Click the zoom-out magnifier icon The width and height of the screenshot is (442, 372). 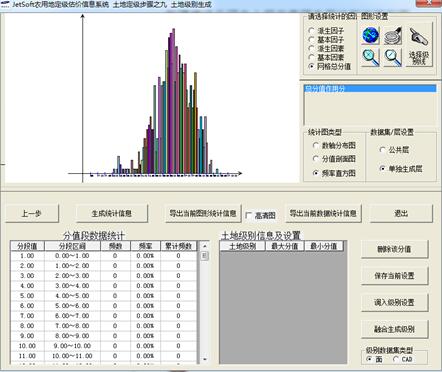click(x=393, y=57)
